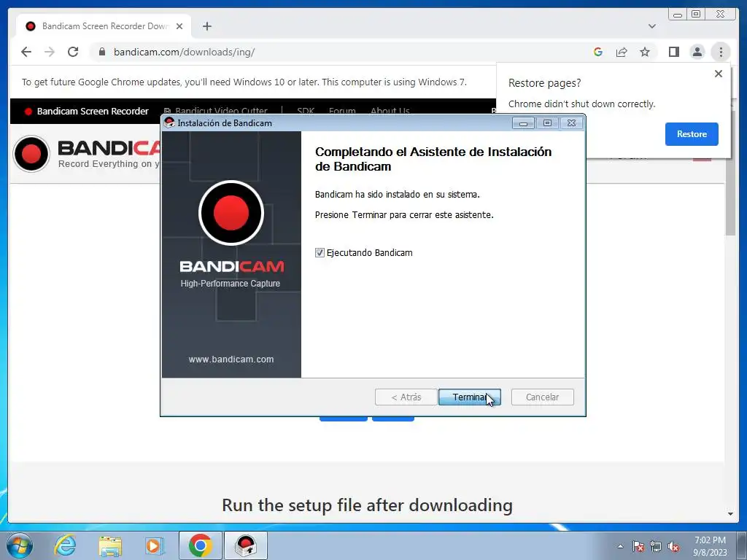Image resolution: width=747 pixels, height=560 pixels.
Task: Open the Windows Start menu
Action: [x=19, y=545]
